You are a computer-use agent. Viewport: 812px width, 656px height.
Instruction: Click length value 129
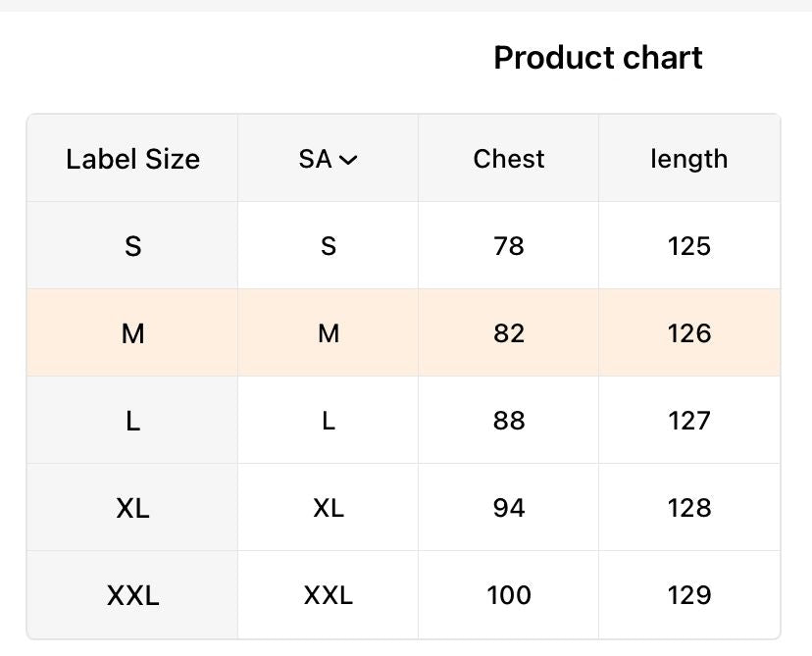(688, 595)
